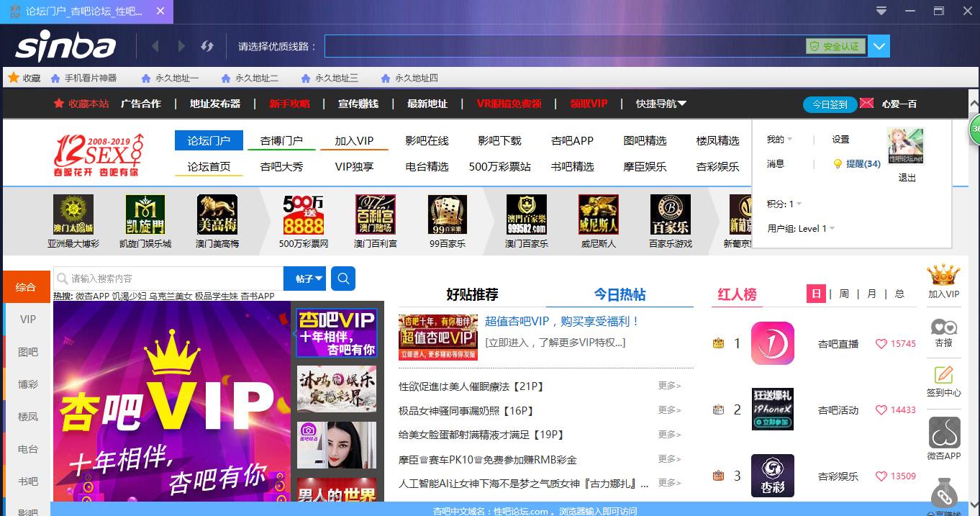The height and width of the screenshot is (516, 980).
Task: Click the 百家乐游戏 sponsor icon
Action: 671,214
